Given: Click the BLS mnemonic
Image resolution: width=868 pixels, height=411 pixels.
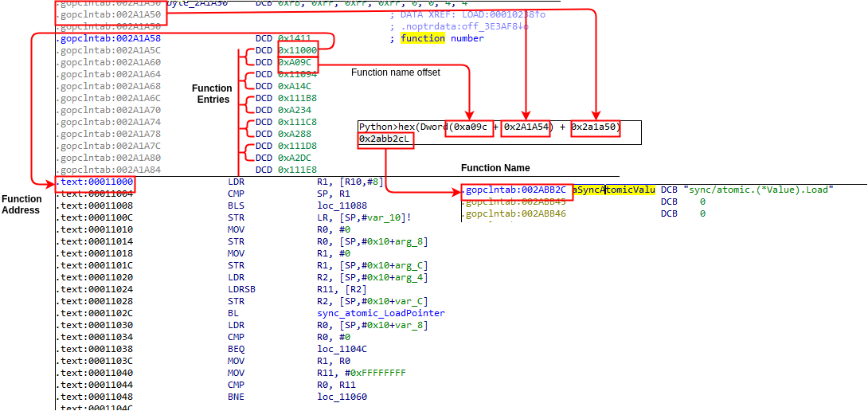Looking at the screenshot, I should click(236, 205).
